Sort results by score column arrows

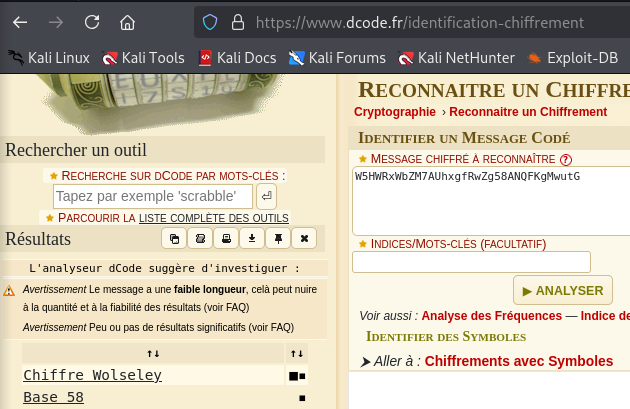coord(297,354)
